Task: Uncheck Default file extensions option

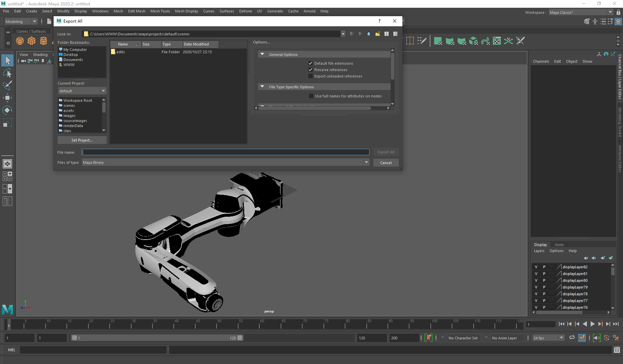Action: (x=311, y=63)
